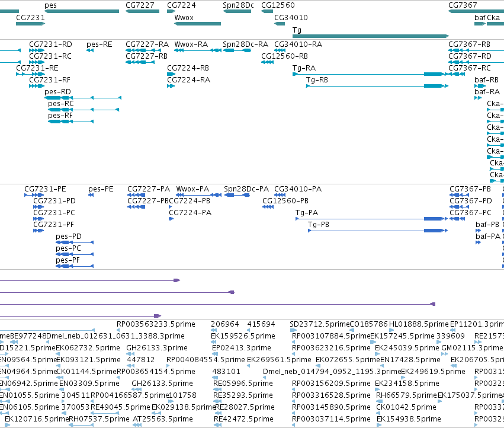Click transcript CG7231-RD label
The image size is (504, 428).
pos(50,44)
